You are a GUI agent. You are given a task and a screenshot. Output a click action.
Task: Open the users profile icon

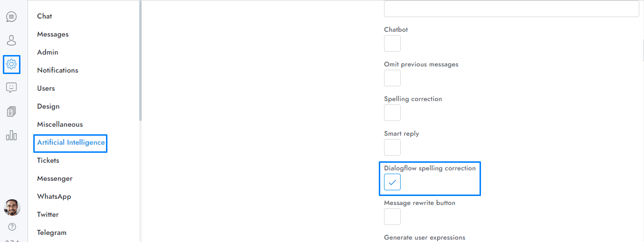(11, 40)
